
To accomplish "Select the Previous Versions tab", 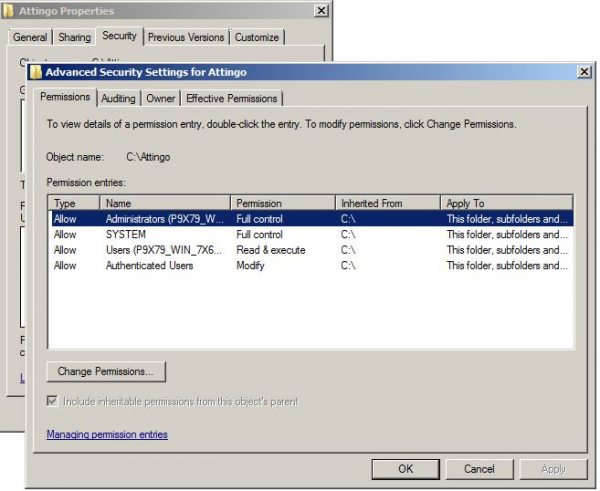I will click(x=186, y=37).
